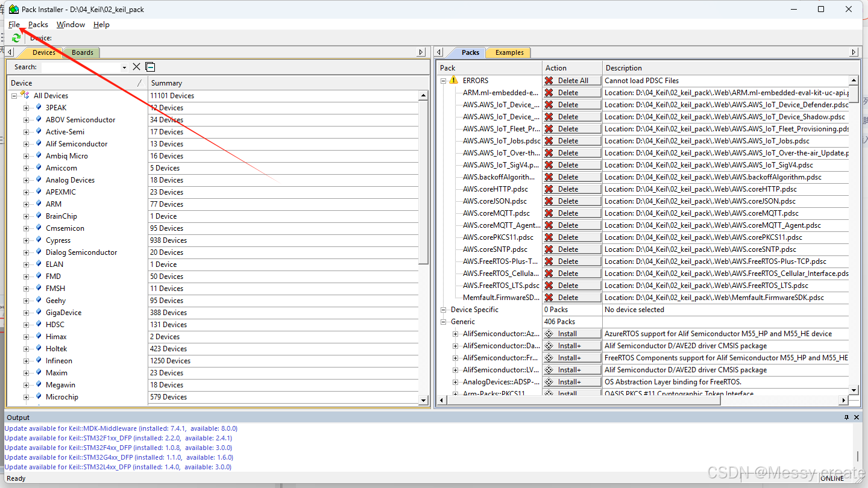
Task: Collapse the Generic packs group
Action: [443, 322]
